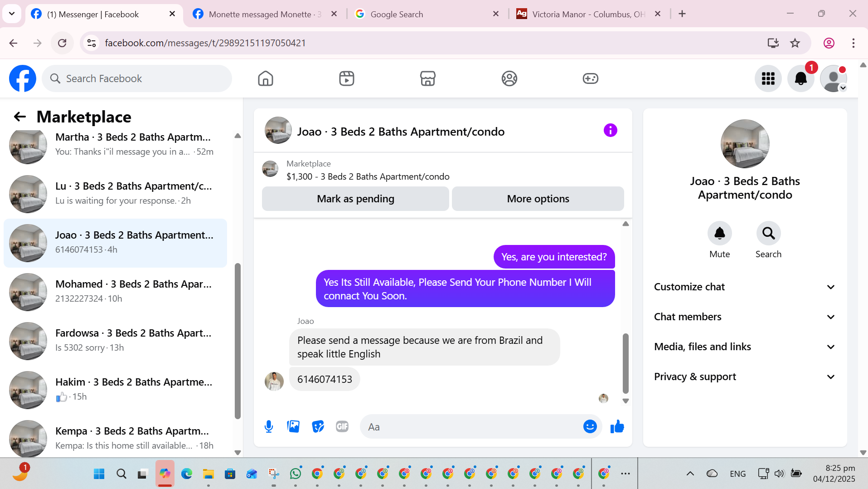The width and height of the screenshot is (868, 489).
Task: Open the site information icon in the address bar
Action: [x=92, y=43]
